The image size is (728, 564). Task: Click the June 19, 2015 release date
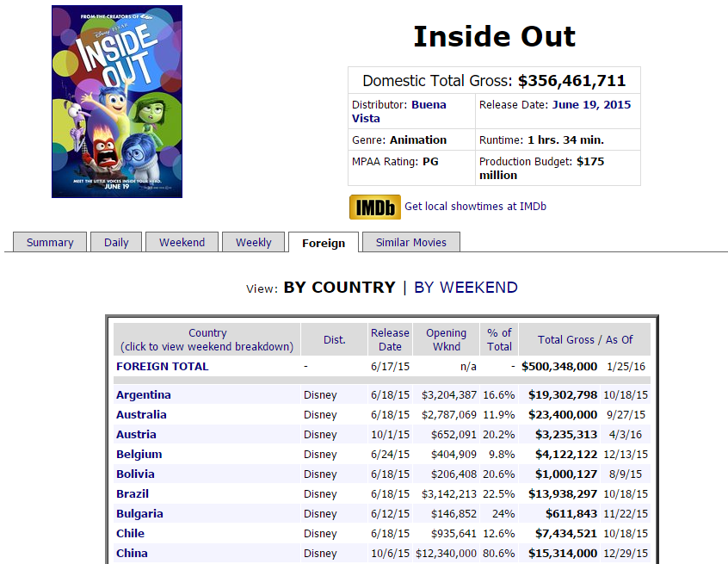pyautogui.click(x=591, y=104)
